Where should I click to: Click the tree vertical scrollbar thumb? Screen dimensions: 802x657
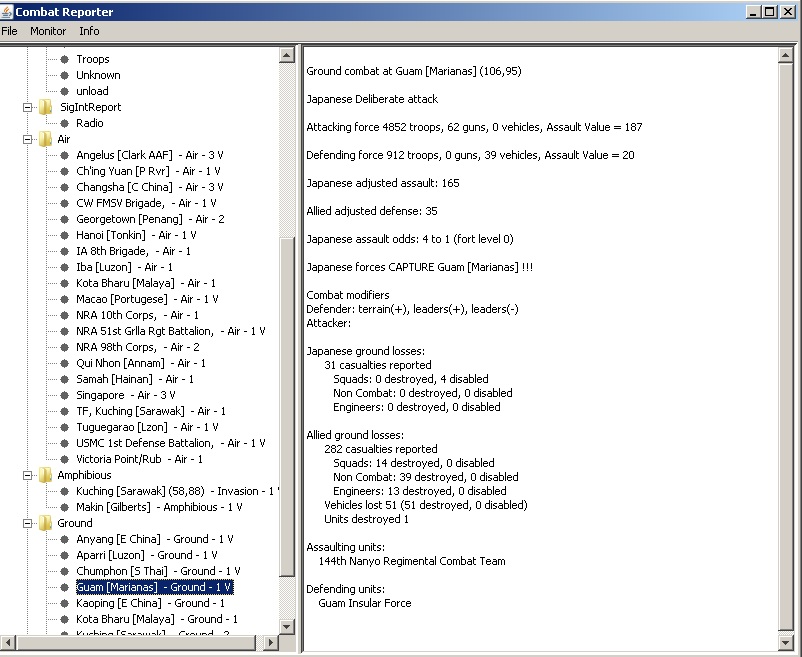[287, 406]
